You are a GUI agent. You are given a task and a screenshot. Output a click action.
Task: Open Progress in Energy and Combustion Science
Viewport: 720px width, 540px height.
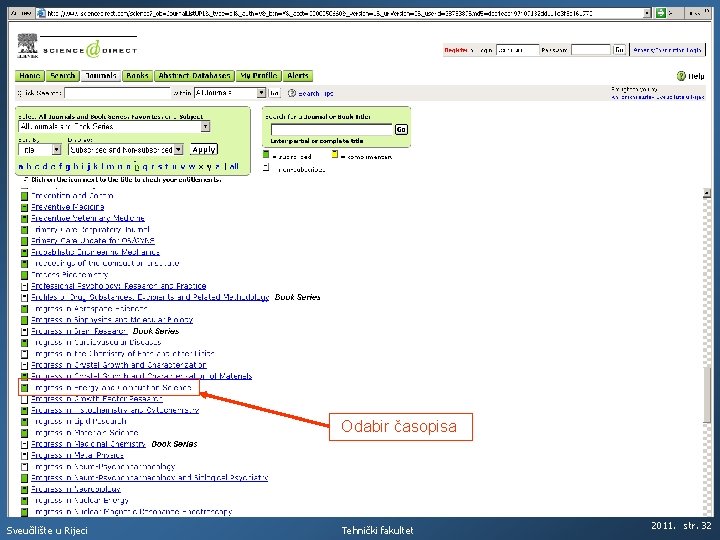click(x=112, y=388)
